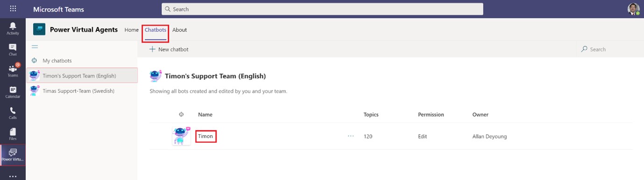Click owner Allan Deyoung
This screenshot has width=644, height=180.
[x=489, y=137]
